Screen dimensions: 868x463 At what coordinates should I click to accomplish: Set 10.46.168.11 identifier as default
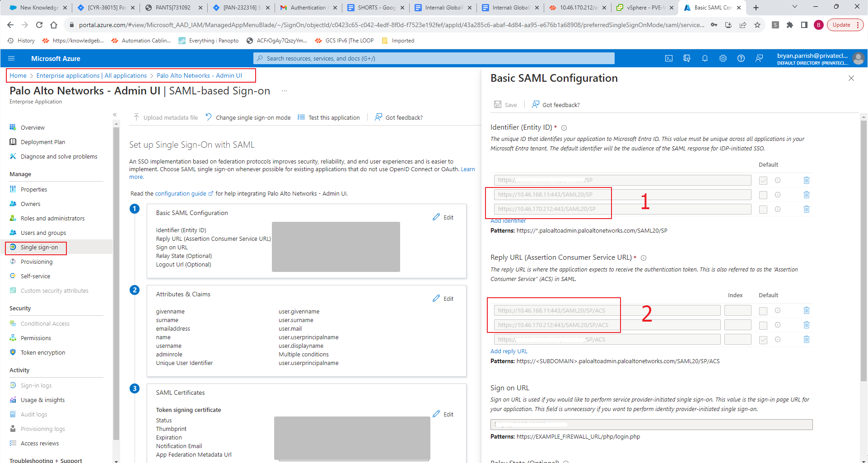pyautogui.click(x=763, y=195)
